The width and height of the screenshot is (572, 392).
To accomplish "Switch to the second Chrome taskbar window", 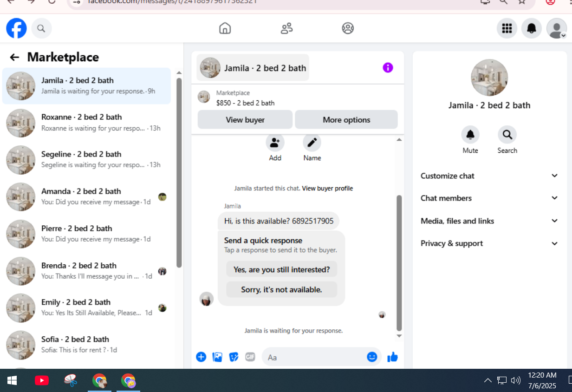I will coord(128,381).
